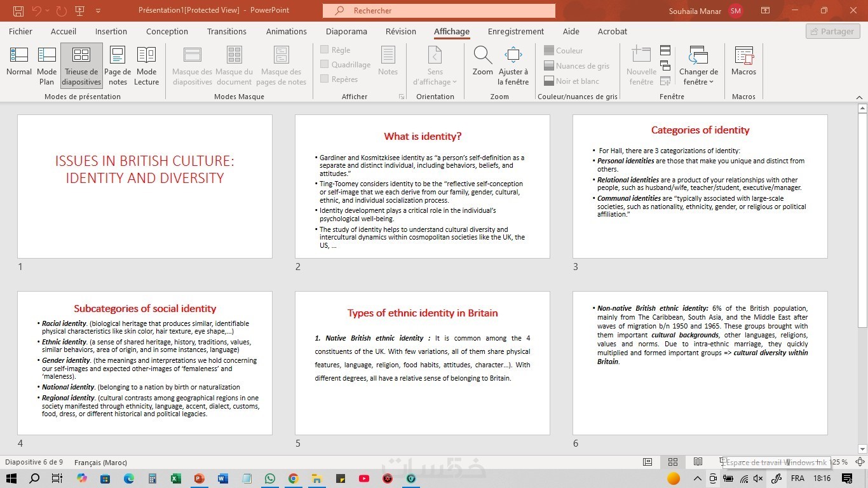
Task: Check the Repères option
Action: pos(325,79)
